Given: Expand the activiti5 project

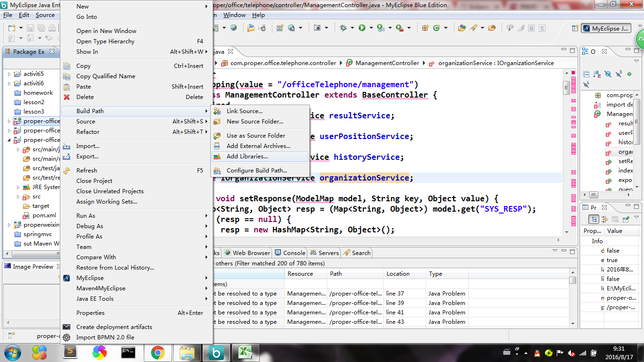Looking at the screenshot, I should coord(9,74).
